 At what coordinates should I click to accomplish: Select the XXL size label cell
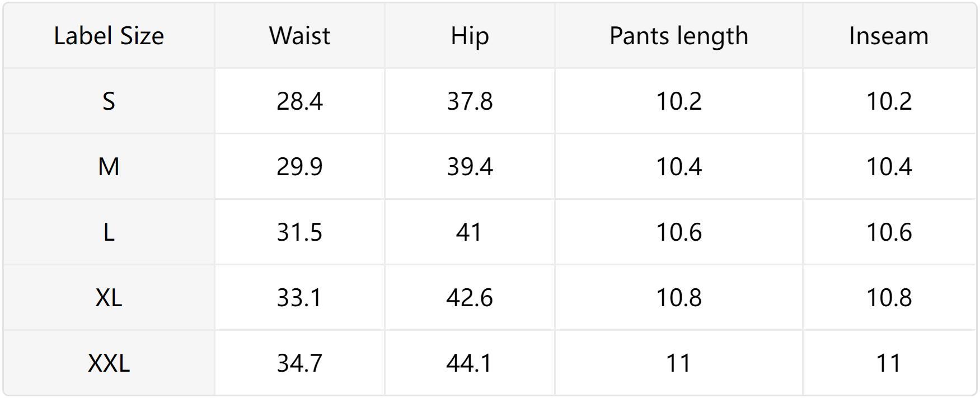click(x=109, y=363)
